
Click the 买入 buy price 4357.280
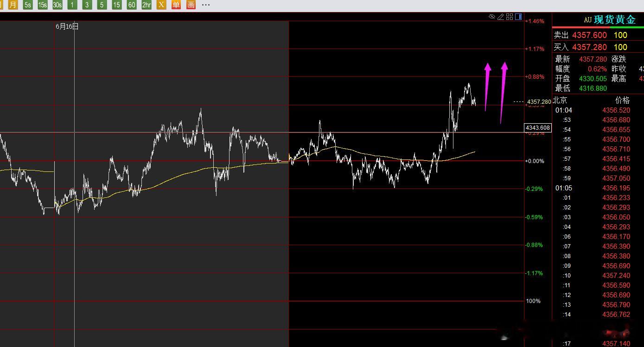pos(589,47)
